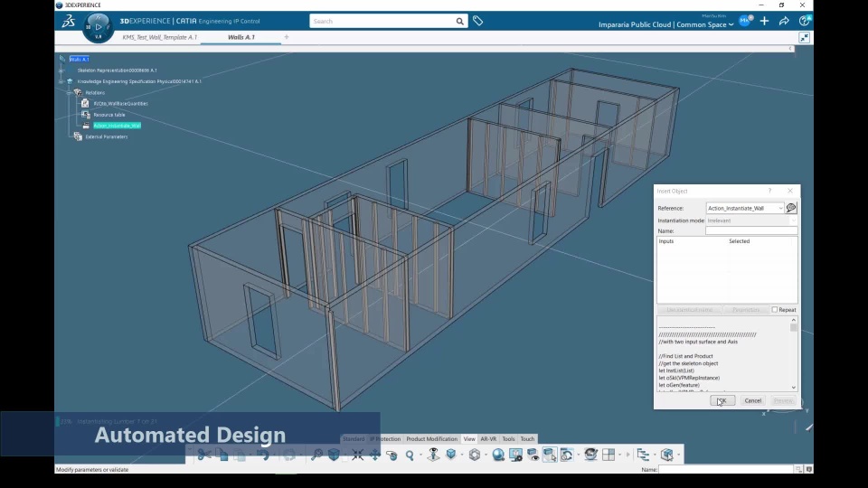Select Resource table tree item
Image resolution: width=868 pixels, height=488 pixels.
pyautogui.click(x=109, y=115)
